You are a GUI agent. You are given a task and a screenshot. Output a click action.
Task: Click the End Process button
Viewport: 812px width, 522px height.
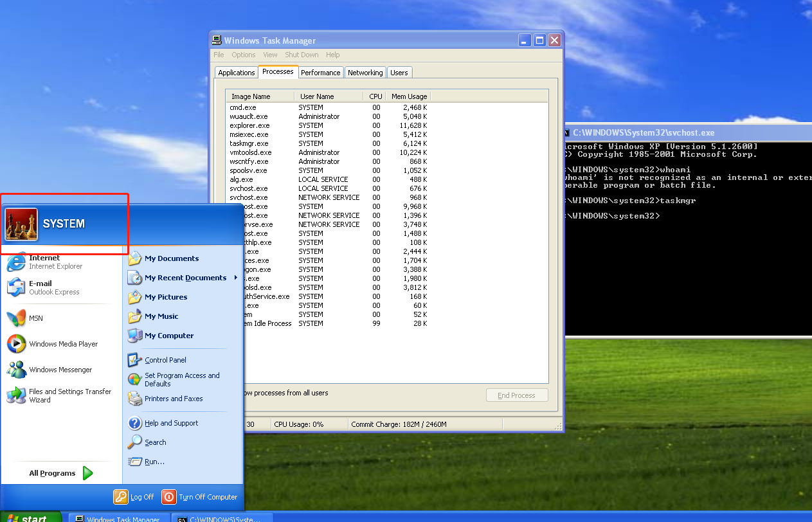click(x=517, y=395)
